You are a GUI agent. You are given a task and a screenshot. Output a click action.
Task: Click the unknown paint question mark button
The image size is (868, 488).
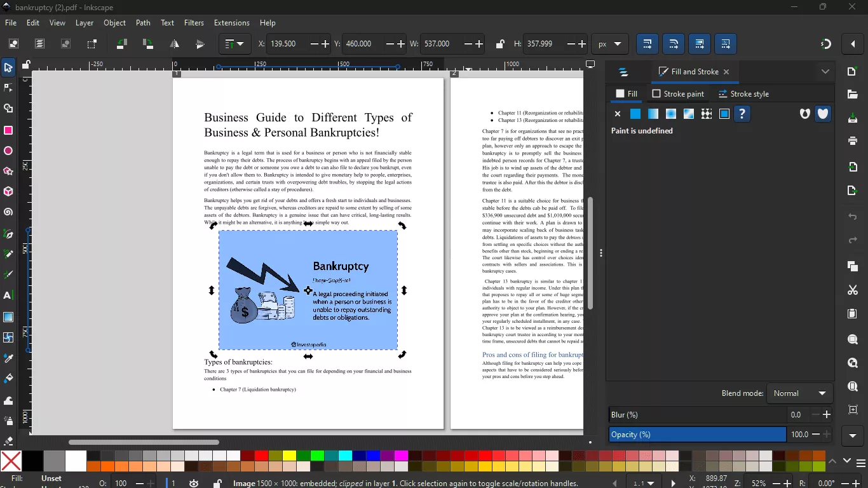pyautogui.click(x=742, y=114)
